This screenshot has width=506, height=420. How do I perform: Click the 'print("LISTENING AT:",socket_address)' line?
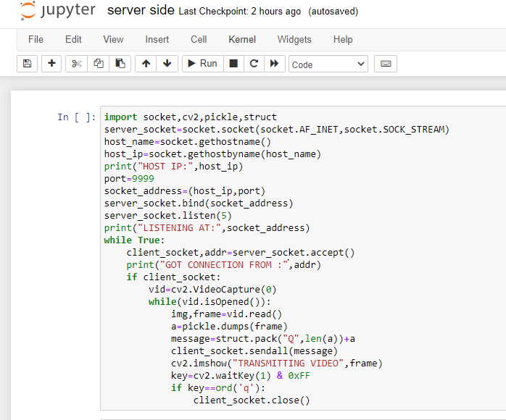coord(207,228)
